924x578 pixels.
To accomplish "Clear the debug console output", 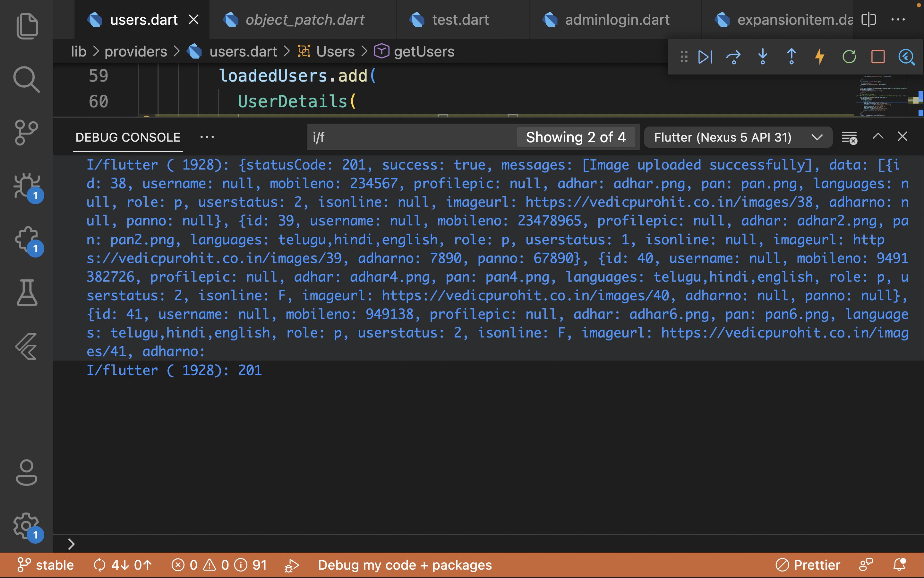I will click(x=850, y=137).
